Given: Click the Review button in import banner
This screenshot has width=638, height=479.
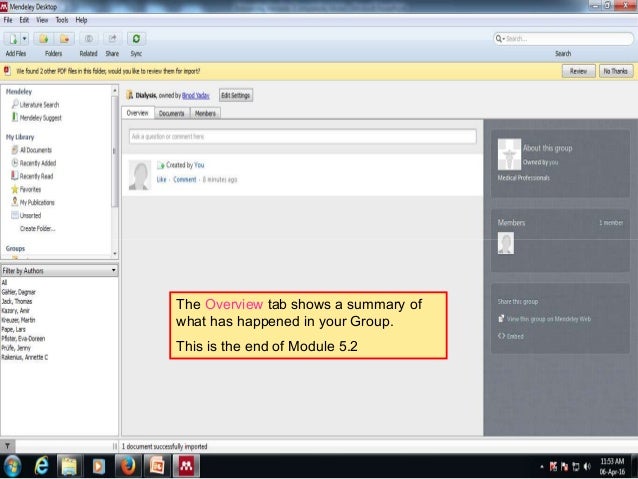Looking at the screenshot, I should (x=578, y=71).
